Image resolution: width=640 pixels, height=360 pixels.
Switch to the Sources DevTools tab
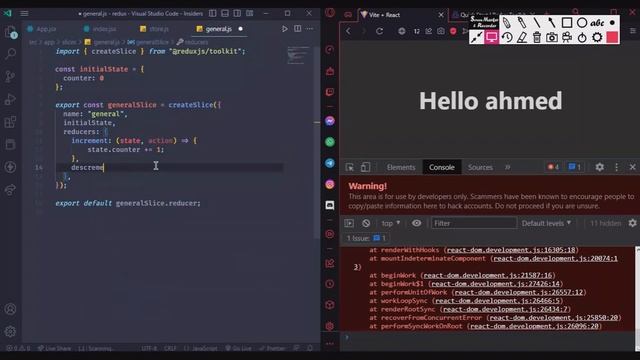[480, 167]
